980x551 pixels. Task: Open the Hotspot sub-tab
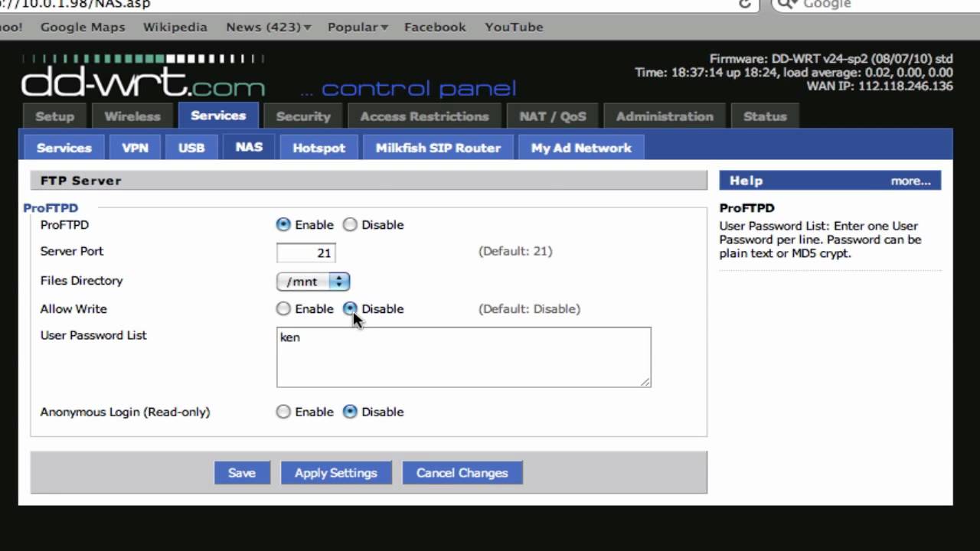coord(319,148)
